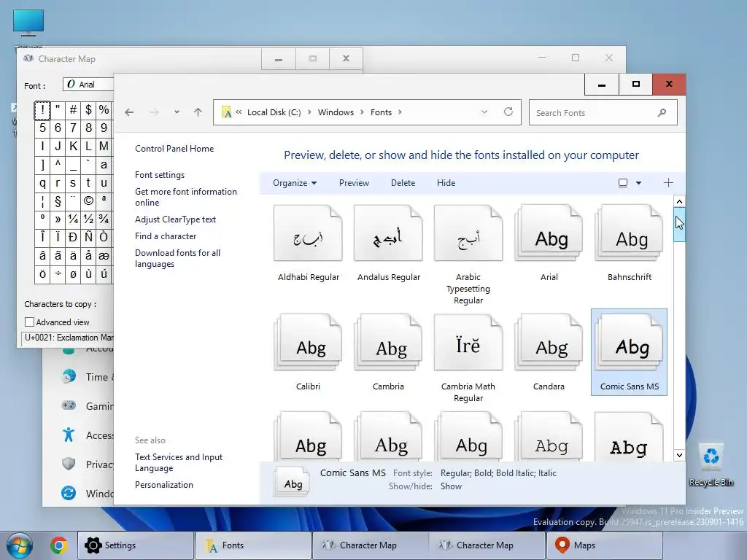
Task: Click Windows in the address breadcrumb
Action: coord(336,112)
